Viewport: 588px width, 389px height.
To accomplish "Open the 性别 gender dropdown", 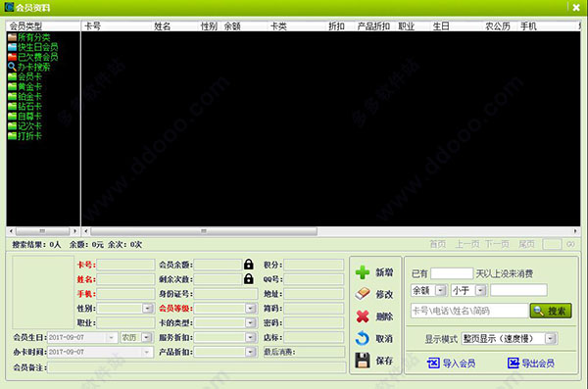I will (148, 309).
